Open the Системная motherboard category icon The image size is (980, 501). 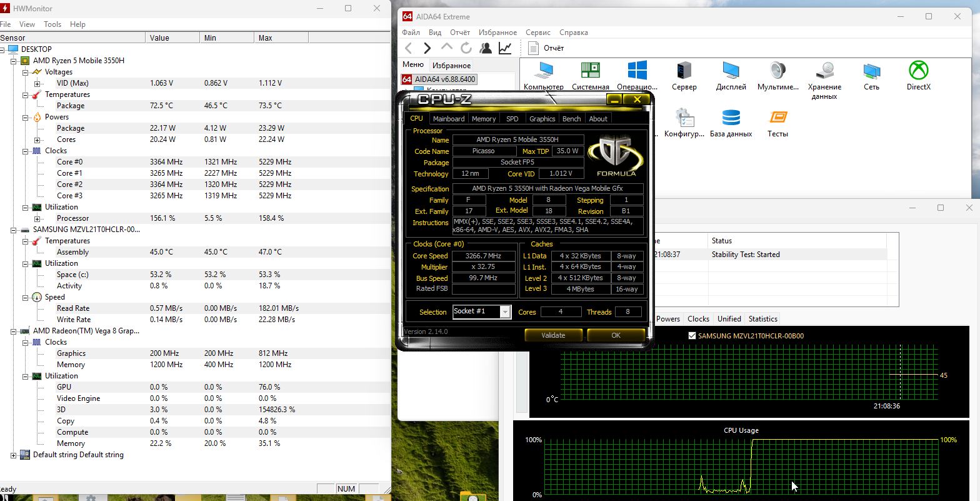[x=591, y=76]
